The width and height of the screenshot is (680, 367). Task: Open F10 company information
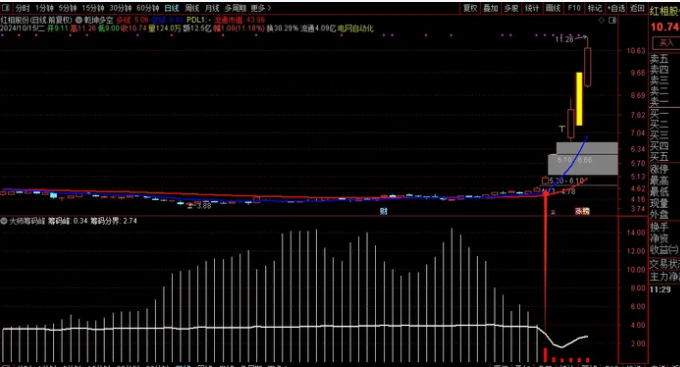[x=574, y=8]
